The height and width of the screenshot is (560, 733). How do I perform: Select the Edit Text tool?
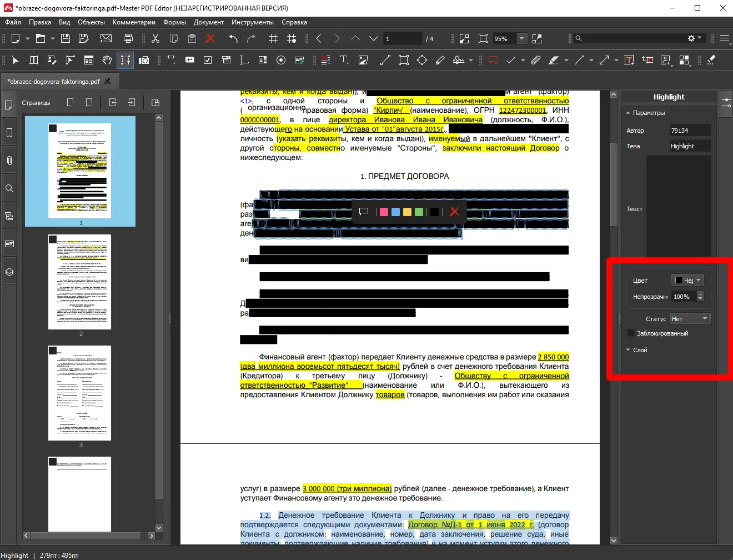(34, 60)
